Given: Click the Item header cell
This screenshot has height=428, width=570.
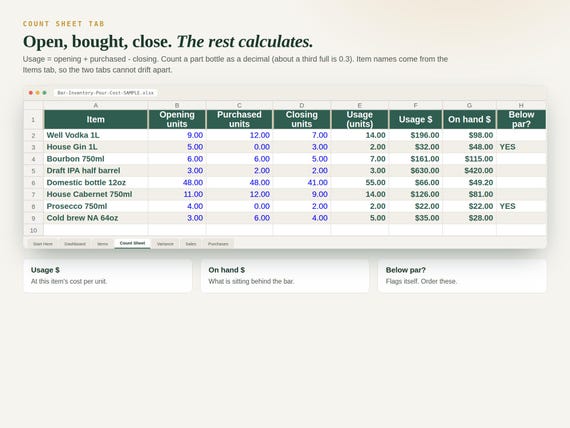Looking at the screenshot, I should (96, 120).
